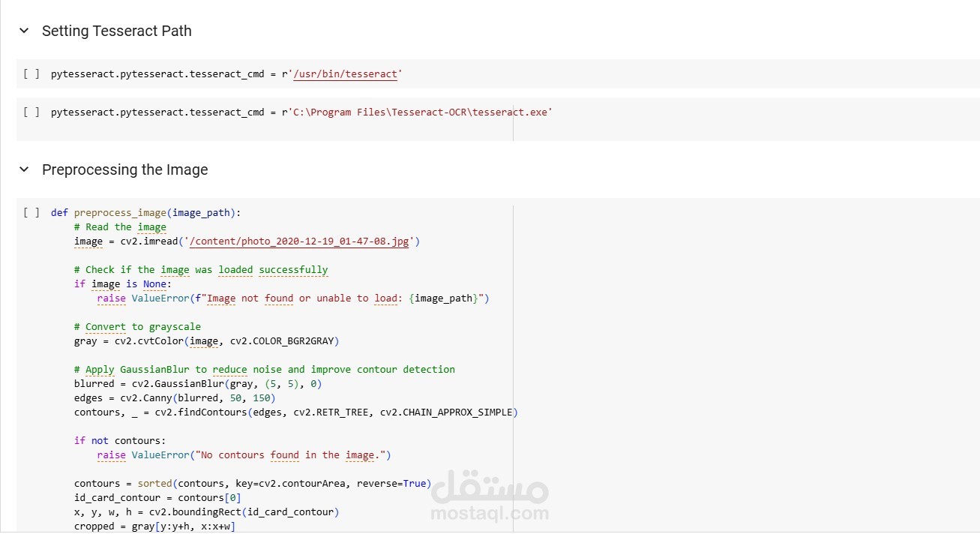
Task: Place cursor in '/usr/bin/tesseract' string
Action: pyautogui.click(x=346, y=73)
